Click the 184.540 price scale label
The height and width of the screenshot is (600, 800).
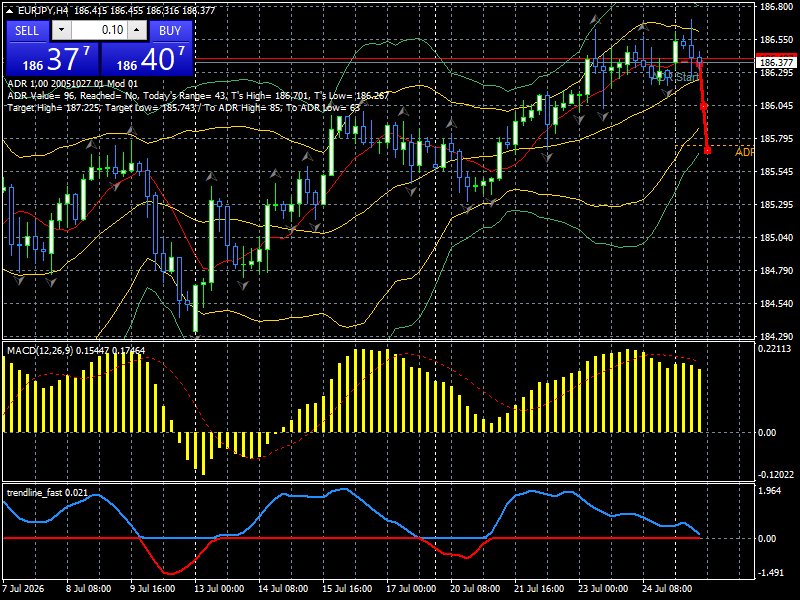point(777,304)
